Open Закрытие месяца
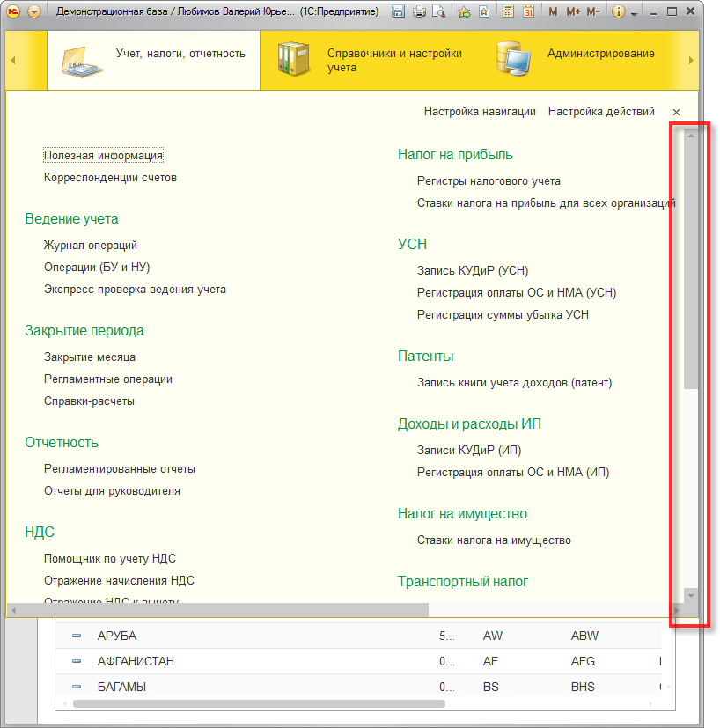This screenshot has height=728, width=720. coord(90,357)
